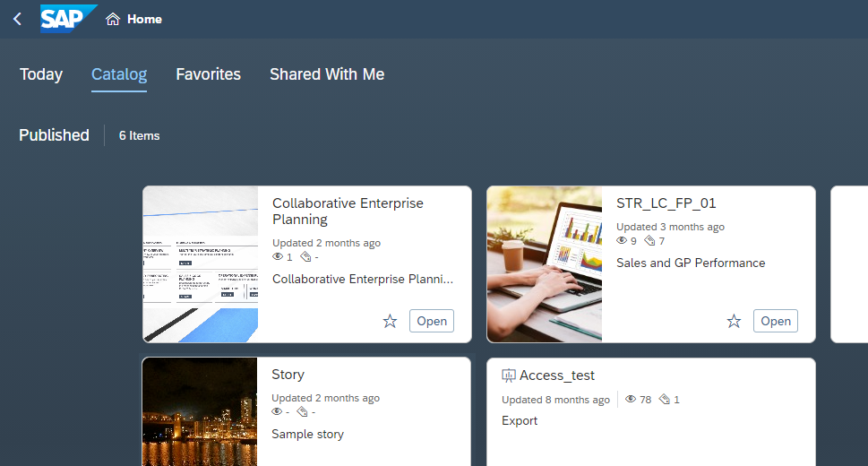The image size is (868, 466).
Task: Switch to the Today tab
Action: [x=41, y=74]
